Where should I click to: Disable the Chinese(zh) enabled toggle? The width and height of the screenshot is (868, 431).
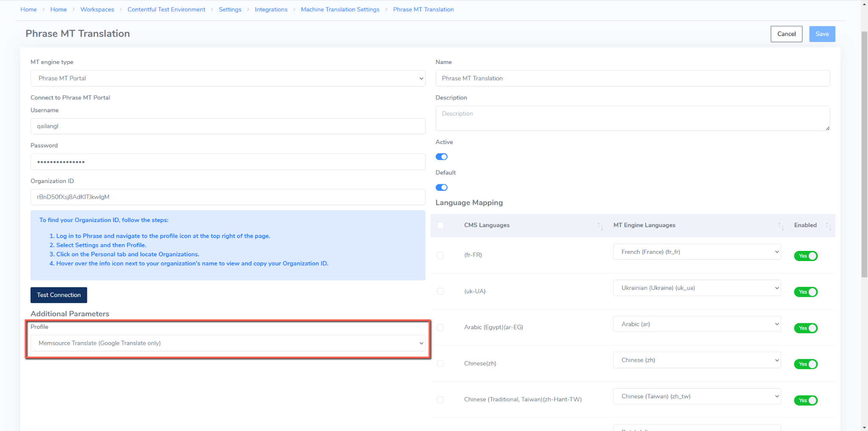806,364
